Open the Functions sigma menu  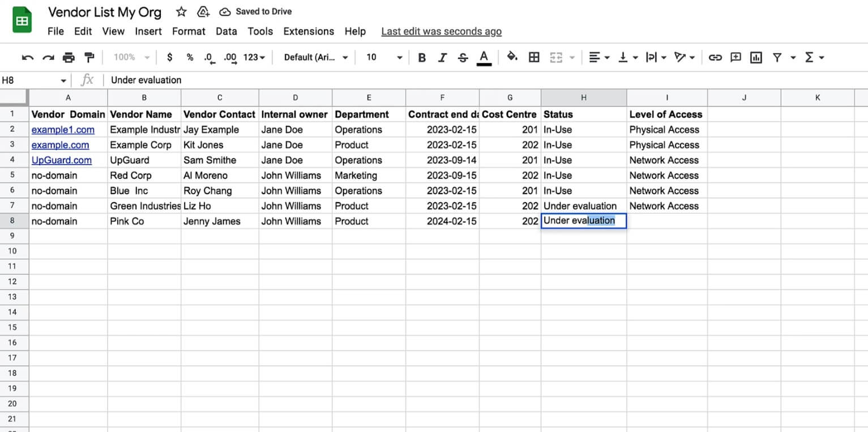pos(814,57)
